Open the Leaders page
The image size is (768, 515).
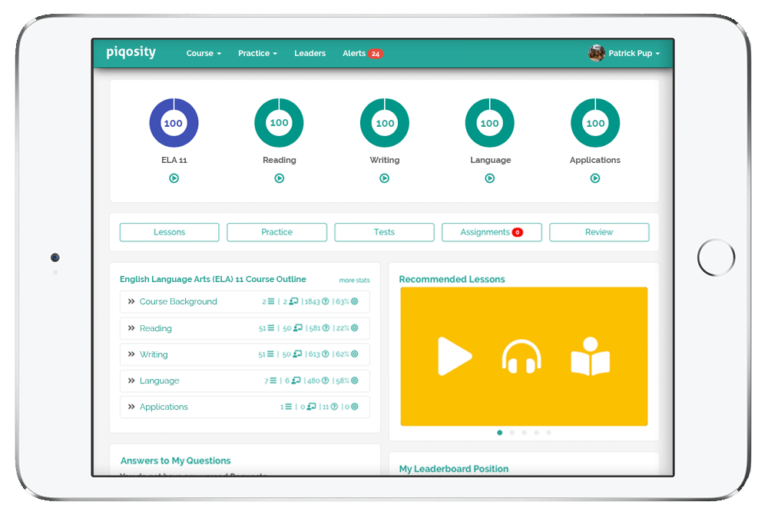point(310,53)
